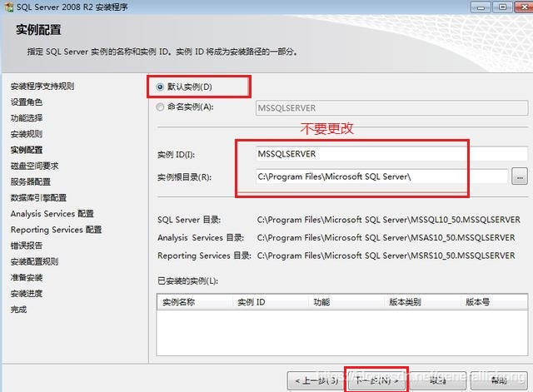Select 安装规则 step in sidebar
Image resolution: width=533 pixels, height=392 pixels.
pos(27,134)
